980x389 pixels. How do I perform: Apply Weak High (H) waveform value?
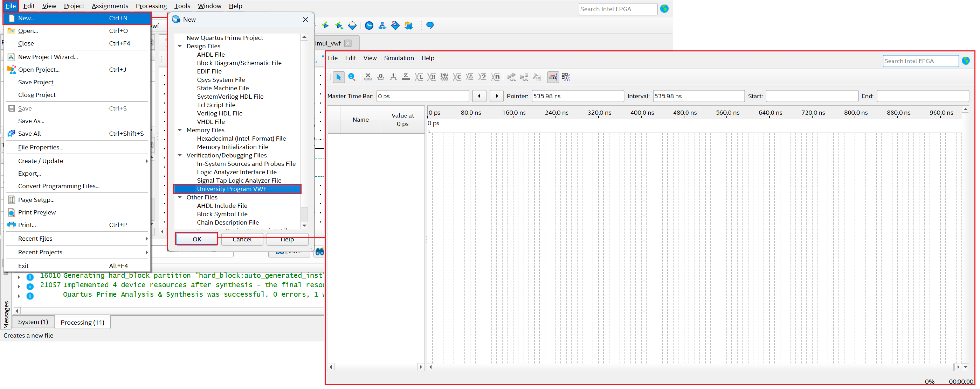coord(432,77)
